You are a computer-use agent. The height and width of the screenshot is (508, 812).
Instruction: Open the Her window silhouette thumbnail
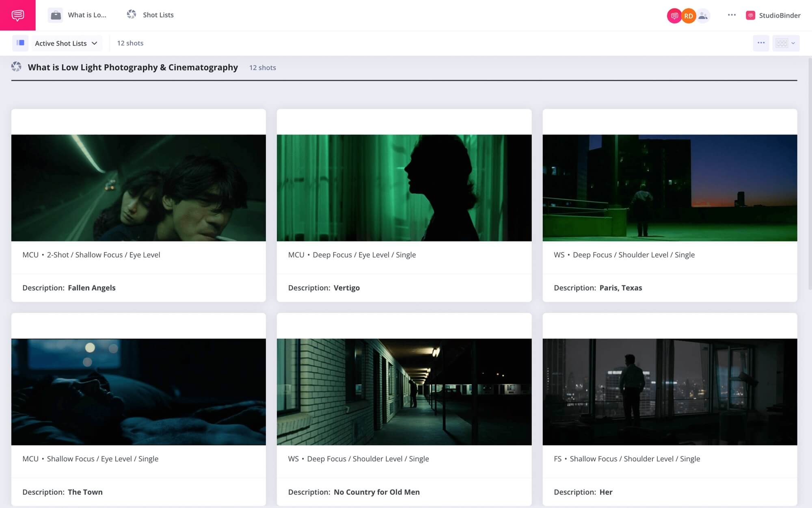pyautogui.click(x=670, y=392)
